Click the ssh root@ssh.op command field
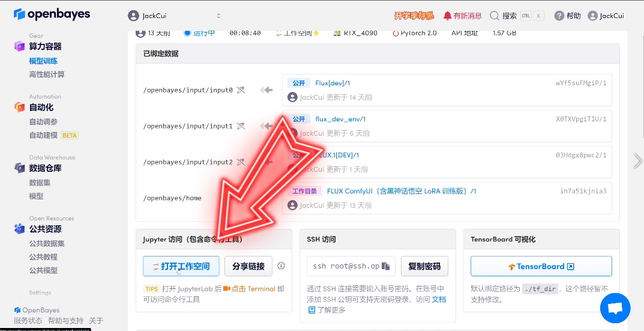 pos(351,266)
